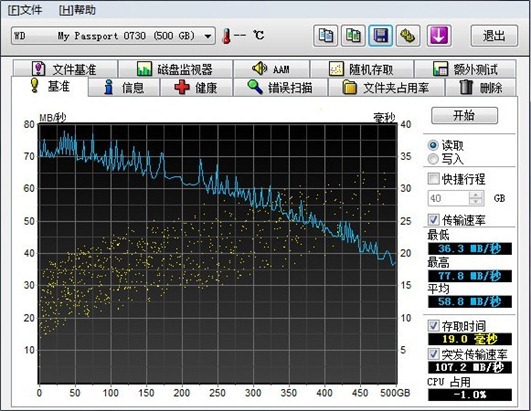Switch to 信息 tab

pos(124,88)
